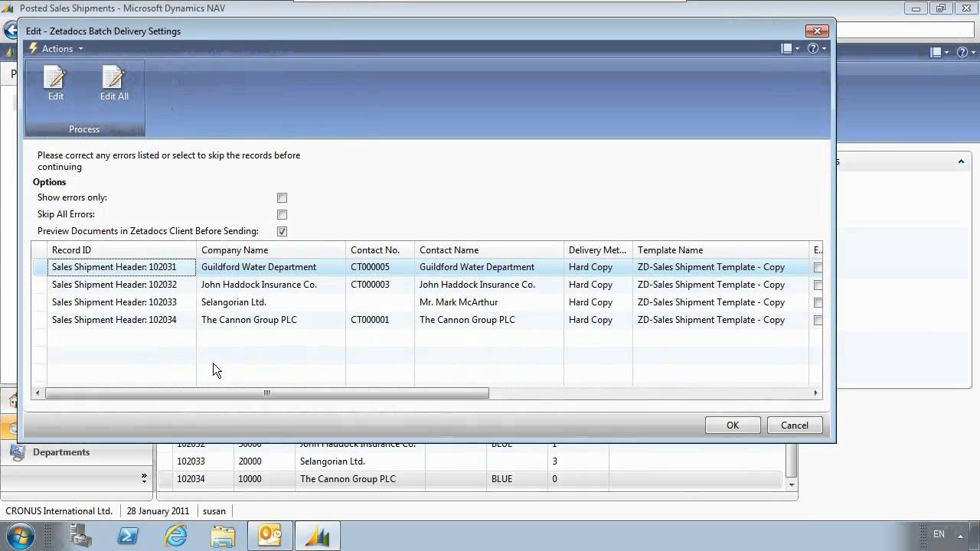This screenshot has width=980, height=551.
Task: Click CRONUS International Ltd. in status bar
Action: [x=59, y=511]
